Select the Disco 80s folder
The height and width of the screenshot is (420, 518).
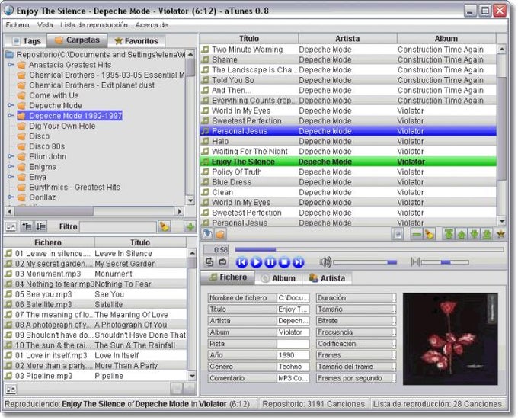point(47,146)
